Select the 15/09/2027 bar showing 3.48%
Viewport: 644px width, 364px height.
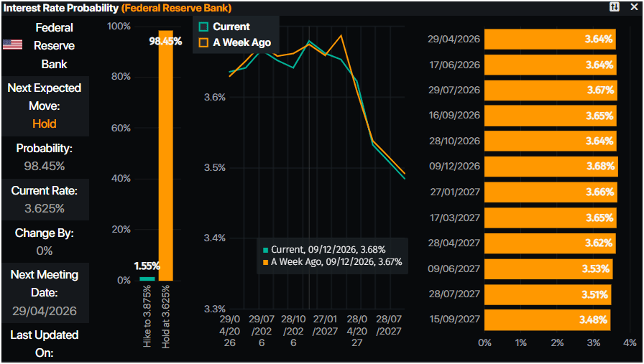547,319
